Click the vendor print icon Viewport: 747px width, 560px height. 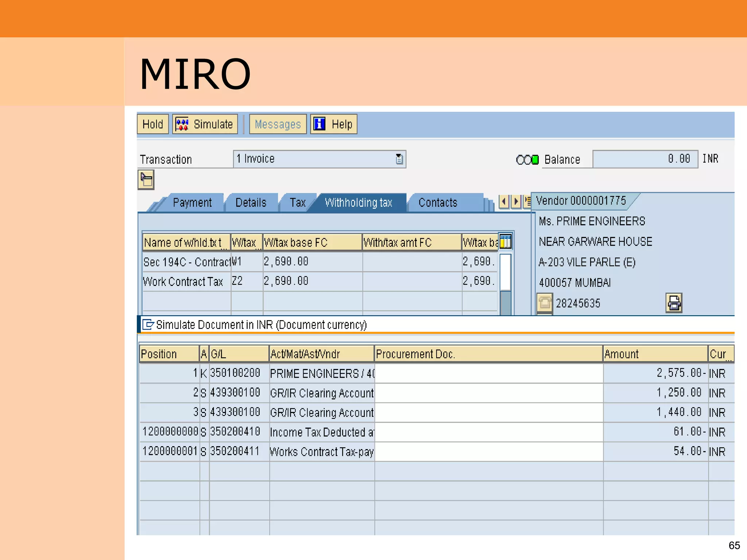pos(674,303)
